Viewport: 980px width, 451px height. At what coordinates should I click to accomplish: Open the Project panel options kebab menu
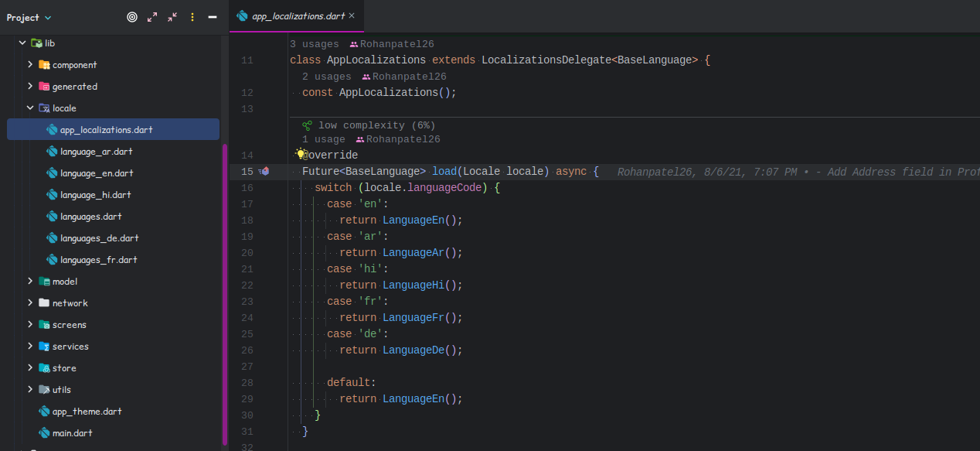coord(192,17)
